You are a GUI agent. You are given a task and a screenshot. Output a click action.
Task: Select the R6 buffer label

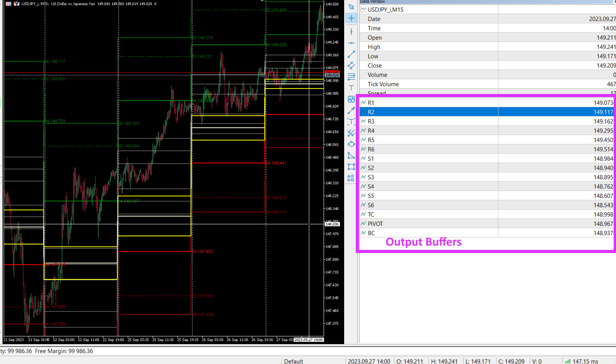click(371, 149)
